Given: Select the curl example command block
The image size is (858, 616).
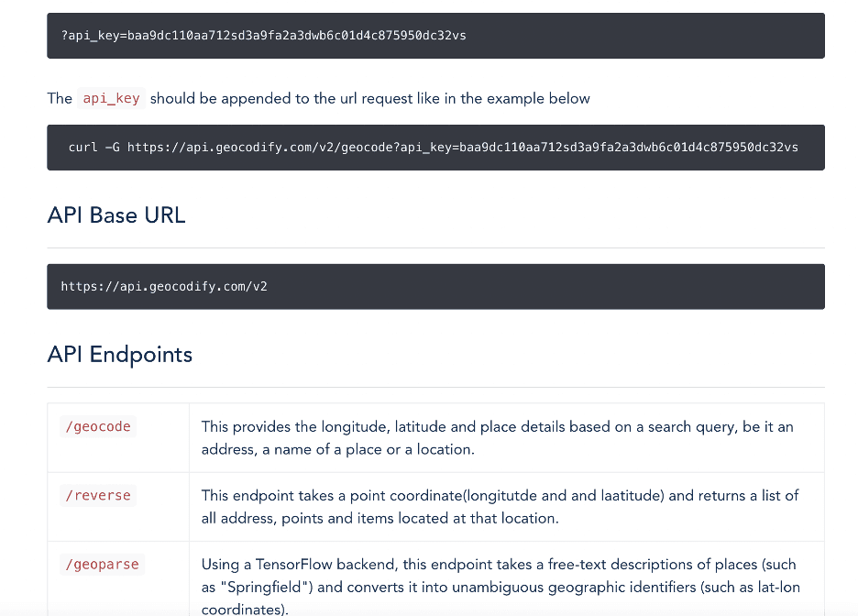Looking at the screenshot, I should 429,147.
